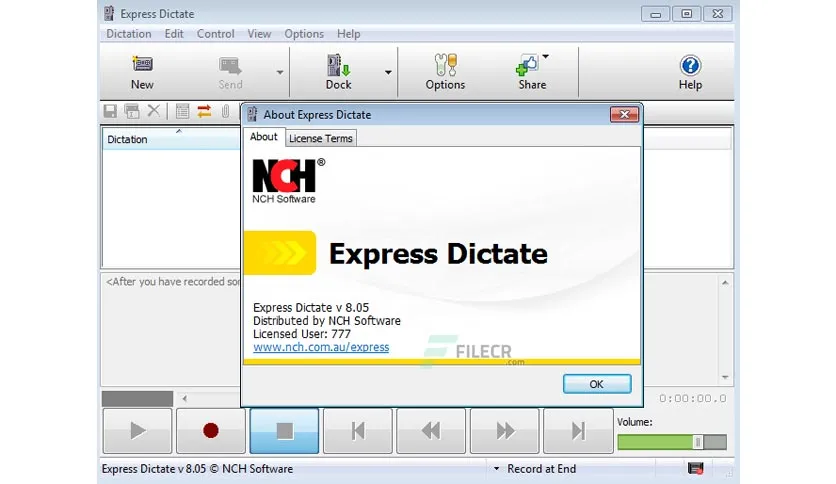The width and height of the screenshot is (836, 484).
Task: Open the View menu
Action: [x=259, y=34]
